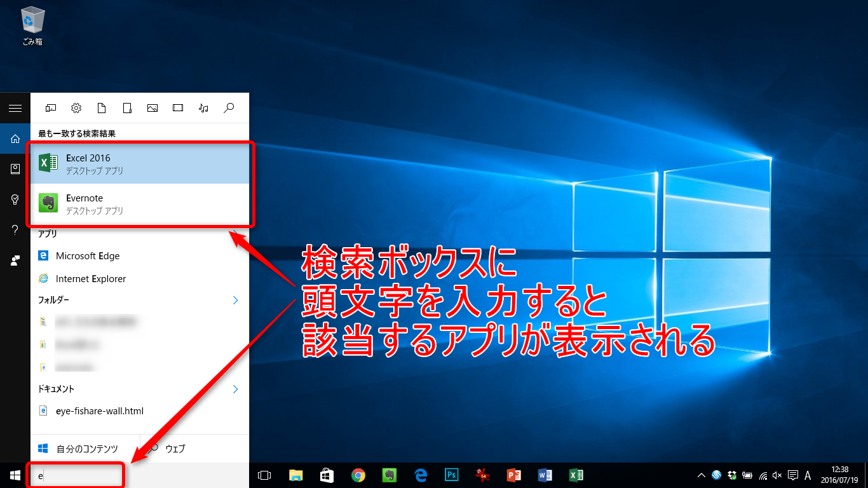Image resolution: width=868 pixels, height=488 pixels.
Task: Launch PowerPoint from the taskbar
Action: click(x=514, y=475)
